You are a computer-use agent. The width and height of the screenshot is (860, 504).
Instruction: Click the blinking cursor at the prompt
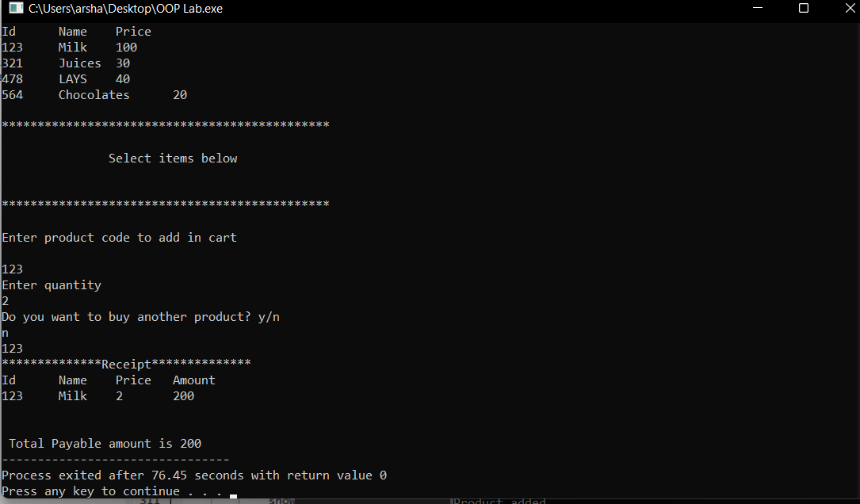click(232, 495)
